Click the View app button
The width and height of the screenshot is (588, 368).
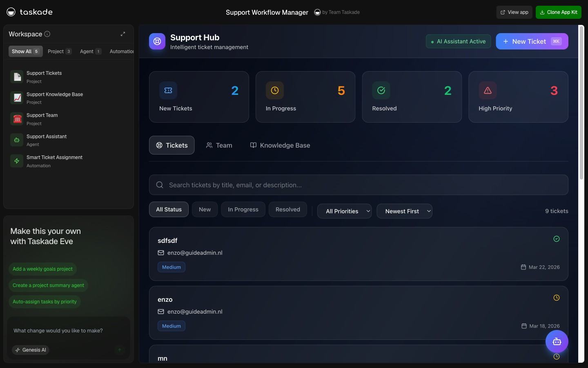514,12
